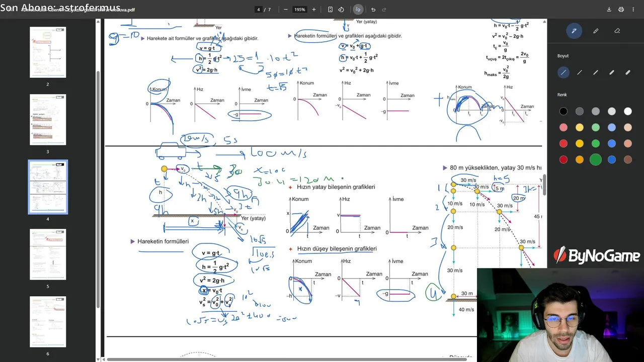
Task: Pick the white color swatch
Action: [x=628, y=112]
